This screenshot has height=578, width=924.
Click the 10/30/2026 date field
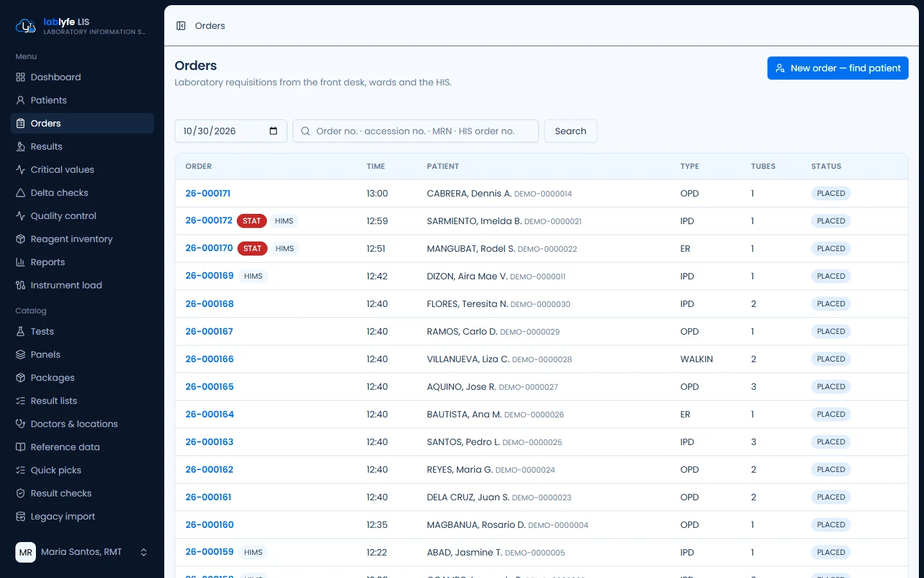(231, 131)
